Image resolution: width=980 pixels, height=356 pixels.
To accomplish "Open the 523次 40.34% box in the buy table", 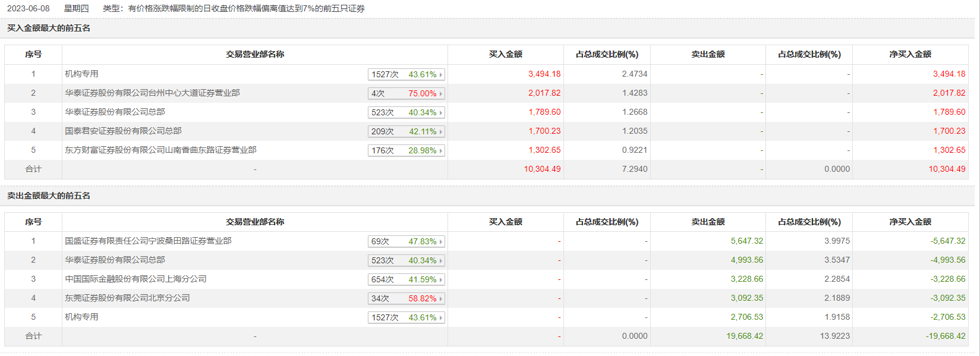I will coord(407,112).
